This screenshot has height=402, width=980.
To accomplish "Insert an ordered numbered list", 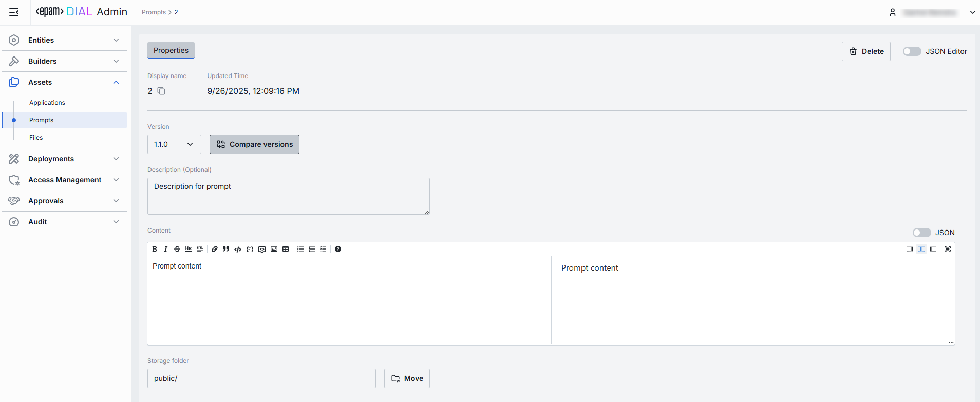I will click(x=312, y=249).
